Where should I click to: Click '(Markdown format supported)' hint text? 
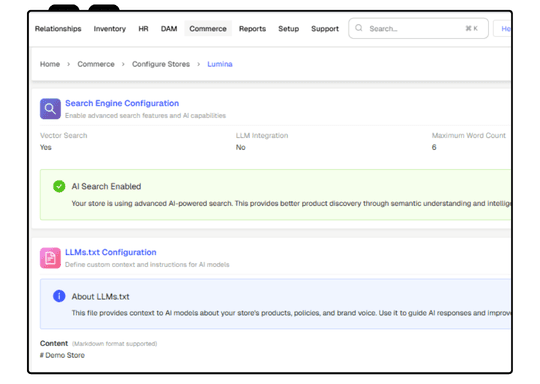114,344
